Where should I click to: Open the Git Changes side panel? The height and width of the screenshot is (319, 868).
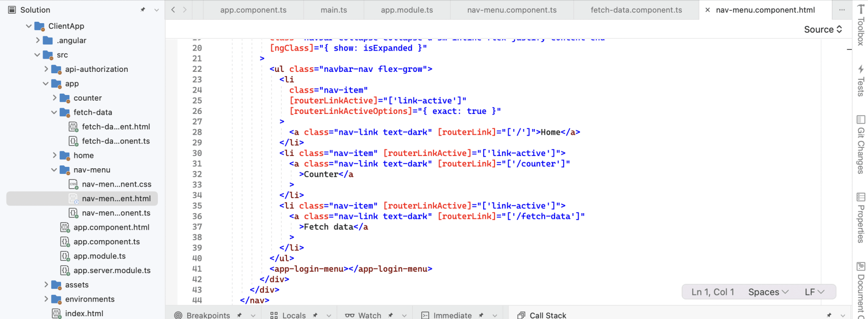pos(860,144)
